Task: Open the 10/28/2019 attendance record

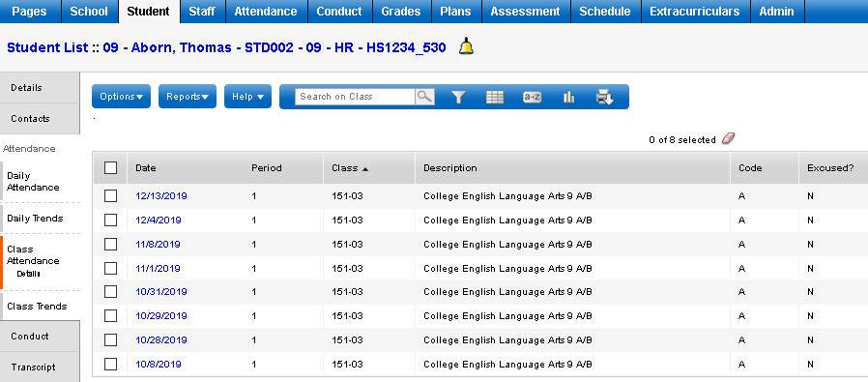Action: [x=161, y=339]
